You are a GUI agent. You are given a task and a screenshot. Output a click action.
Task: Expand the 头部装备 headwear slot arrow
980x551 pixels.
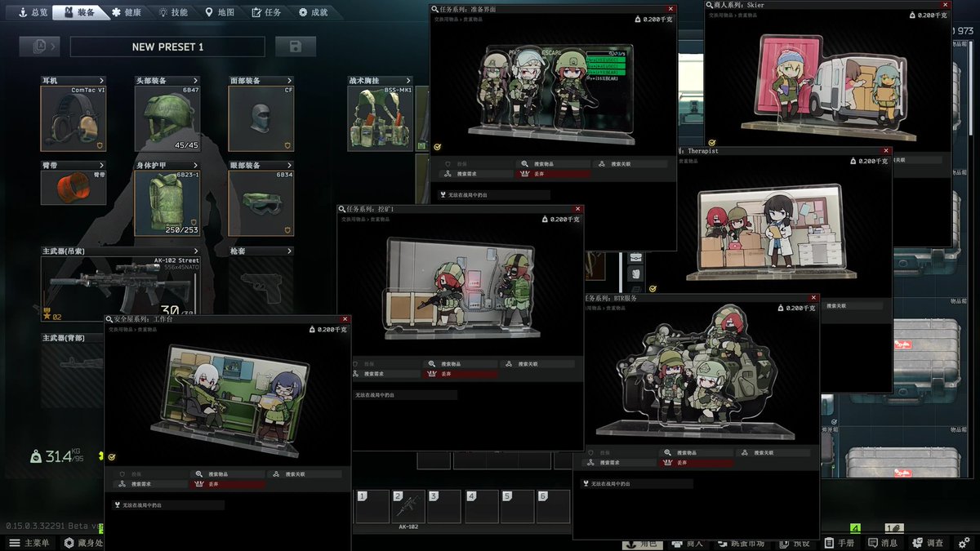196,81
